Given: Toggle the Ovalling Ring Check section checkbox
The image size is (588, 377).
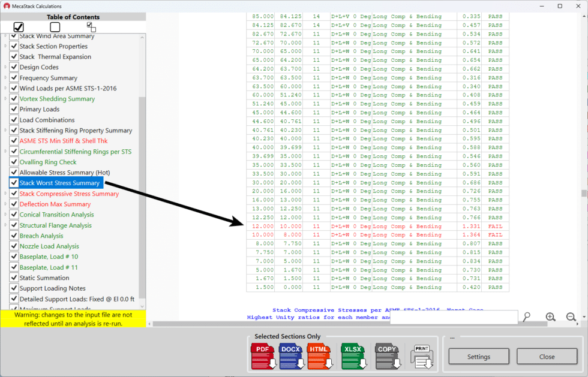Looking at the screenshot, I should [x=14, y=162].
